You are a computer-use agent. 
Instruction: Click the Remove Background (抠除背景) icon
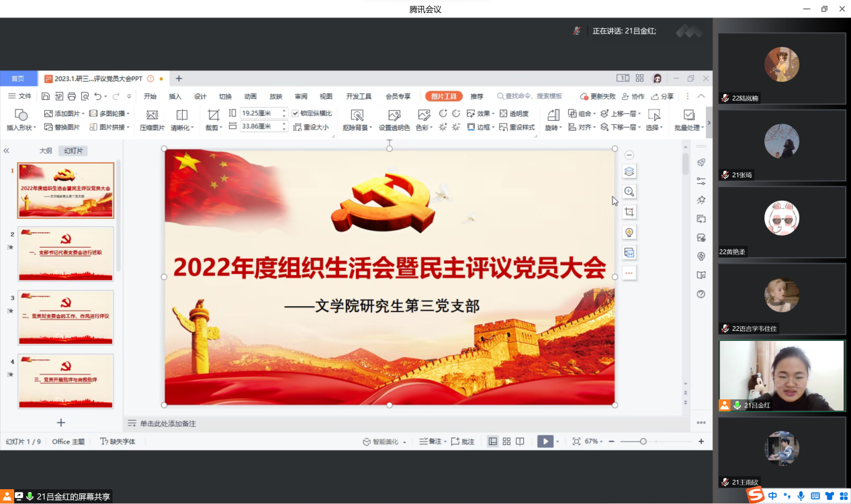point(357,115)
